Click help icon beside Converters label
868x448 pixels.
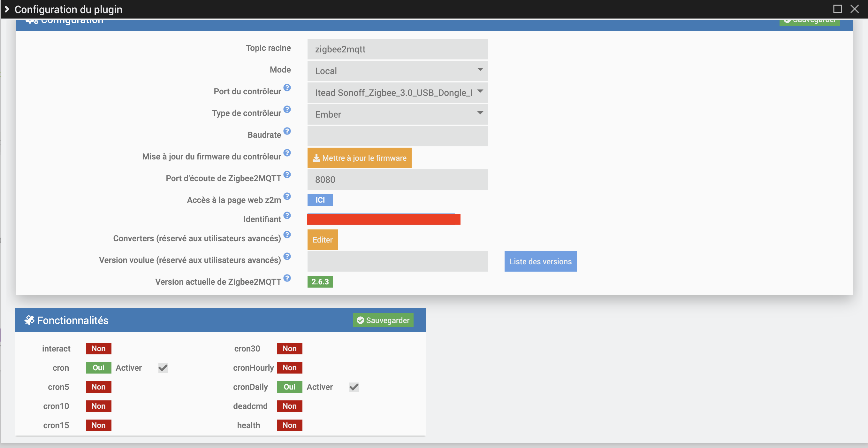287,235
